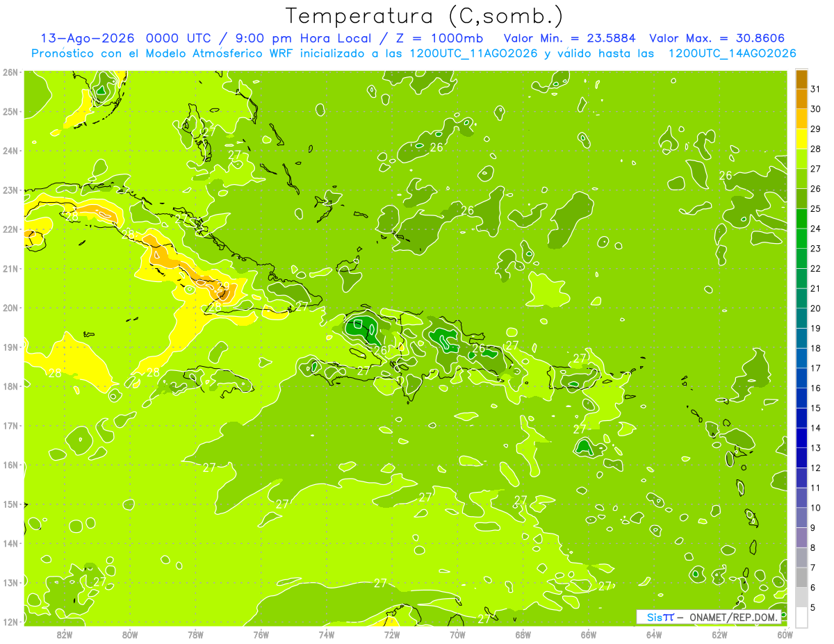
Task: Click the 62W longitude axis label
Action: (719, 634)
